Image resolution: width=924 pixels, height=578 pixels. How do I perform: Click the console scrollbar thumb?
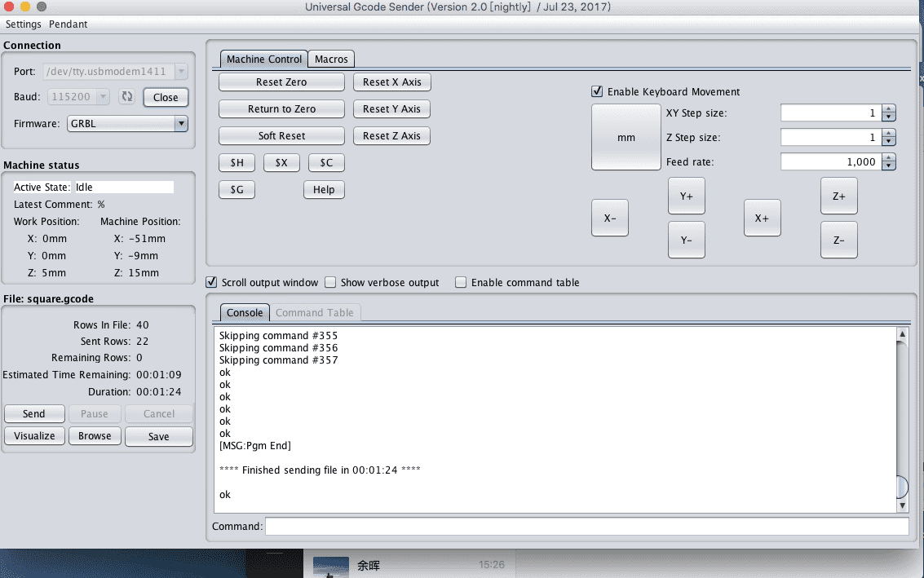click(902, 487)
